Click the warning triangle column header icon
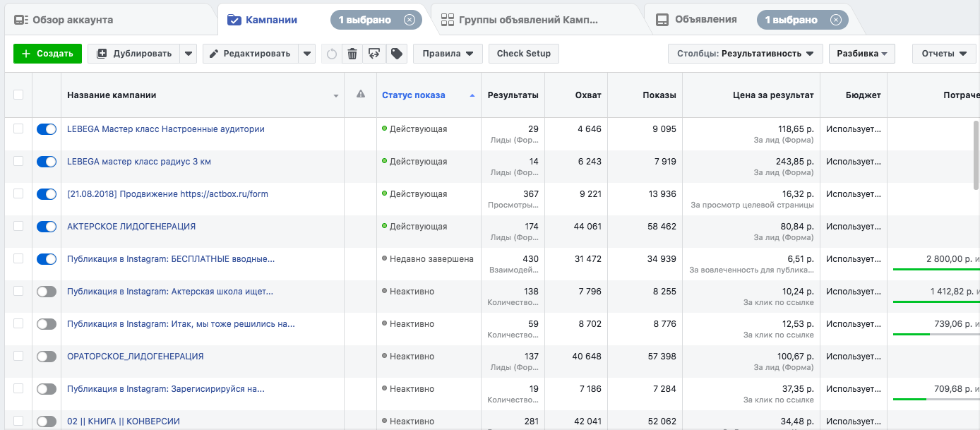The width and height of the screenshot is (980, 430). [x=361, y=95]
